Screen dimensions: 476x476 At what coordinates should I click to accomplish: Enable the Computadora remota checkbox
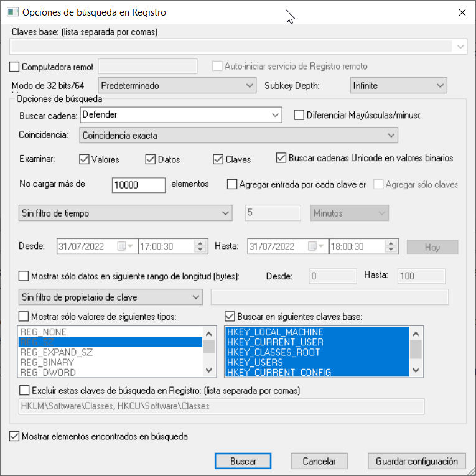pos(16,67)
